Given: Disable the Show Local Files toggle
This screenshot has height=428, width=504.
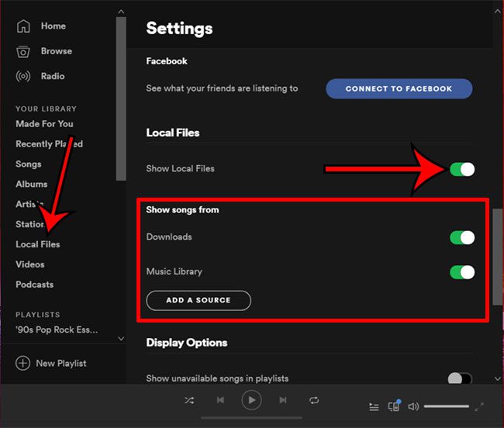Looking at the screenshot, I should tap(462, 169).
